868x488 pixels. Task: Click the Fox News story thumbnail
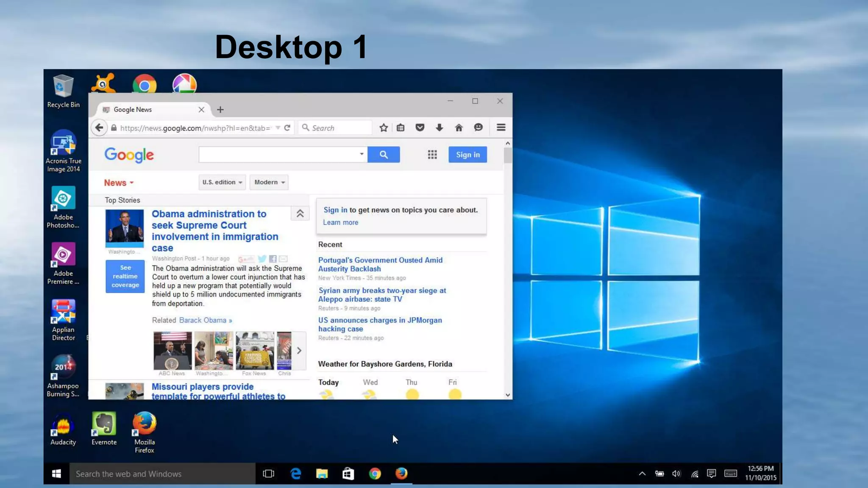click(x=255, y=351)
